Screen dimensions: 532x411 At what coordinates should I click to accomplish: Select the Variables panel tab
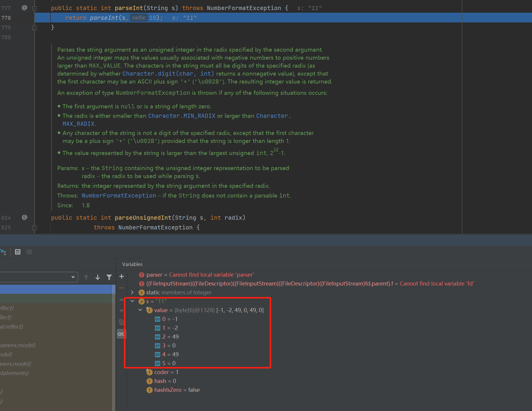[x=132, y=264]
